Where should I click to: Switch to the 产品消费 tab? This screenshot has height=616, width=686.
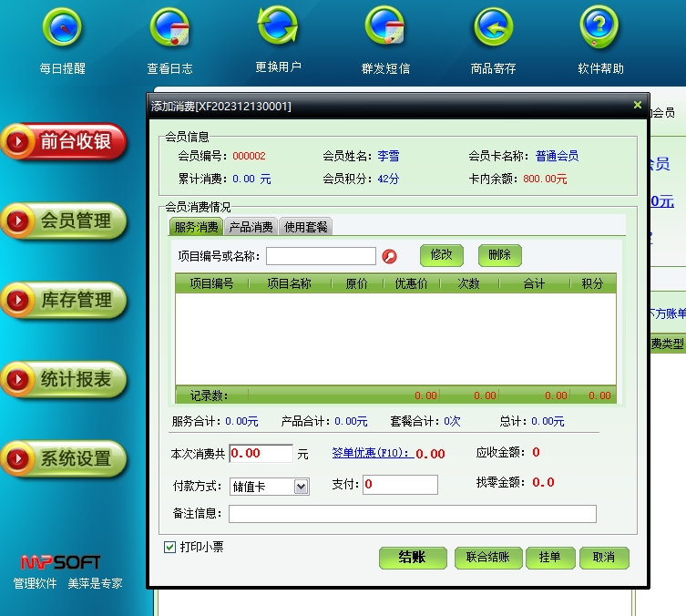tap(251, 227)
